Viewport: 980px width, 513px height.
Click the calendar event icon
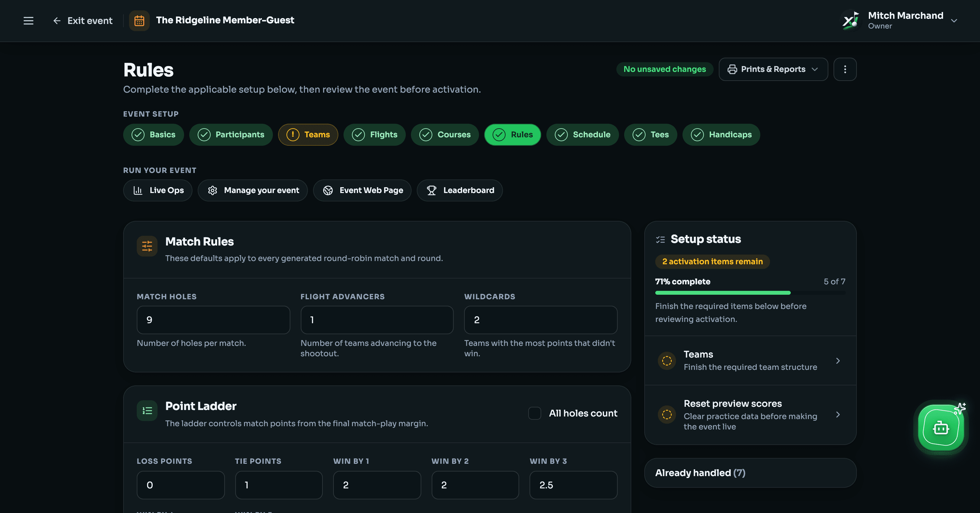pyautogui.click(x=139, y=20)
